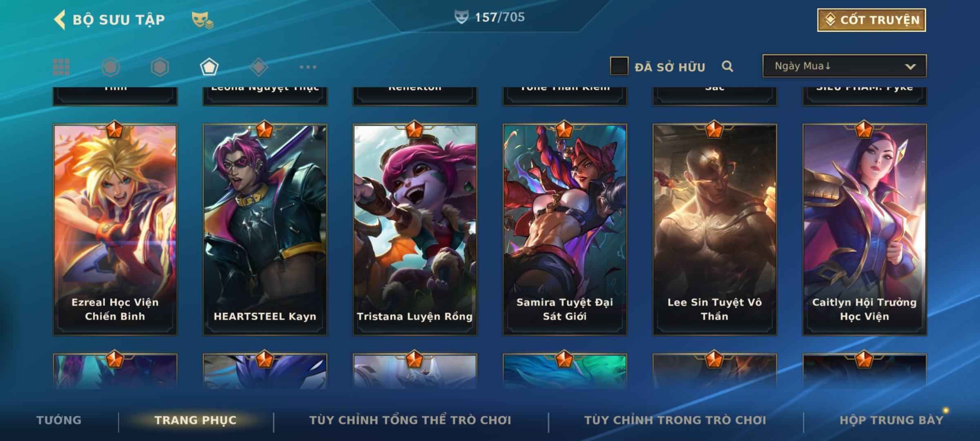This screenshot has height=441, width=980.
Task: Select the diamond-shaped rarity filter
Action: click(x=258, y=67)
